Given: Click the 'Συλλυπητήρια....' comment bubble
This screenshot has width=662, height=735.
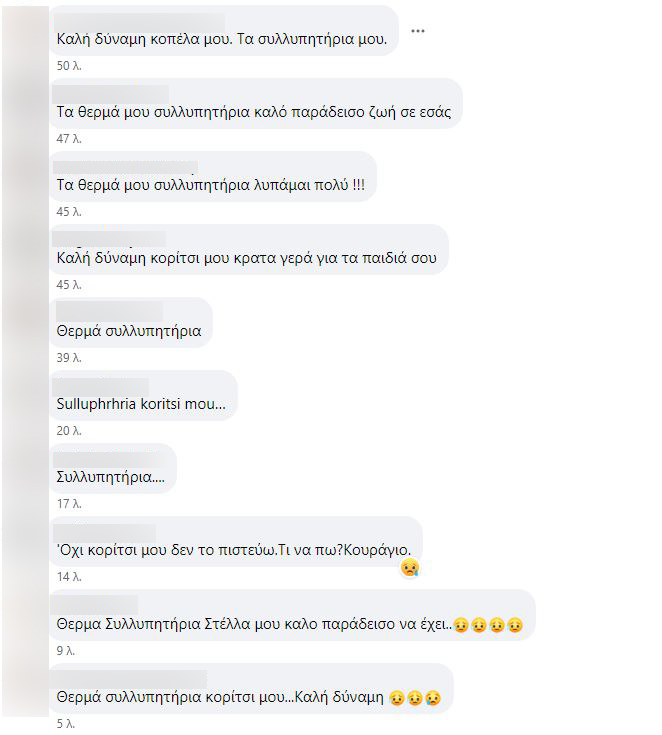Looking at the screenshot, I should pyautogui.click(x=113, y=469).
